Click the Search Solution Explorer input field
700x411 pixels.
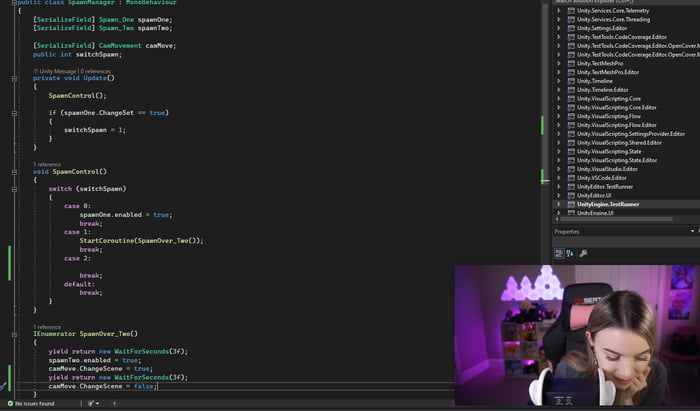(620, 2)
